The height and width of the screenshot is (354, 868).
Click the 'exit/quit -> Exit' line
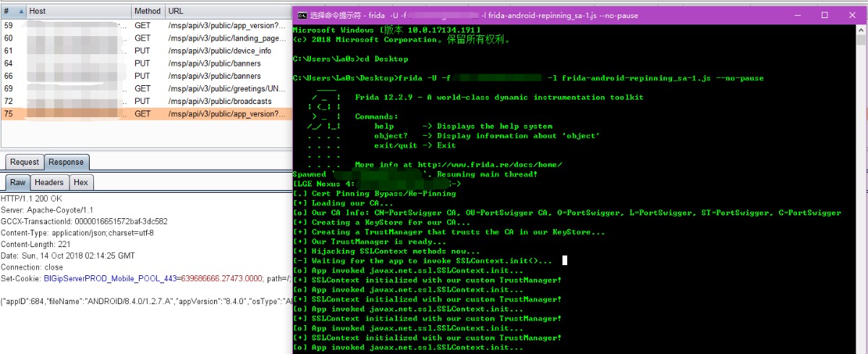[415, 145]
